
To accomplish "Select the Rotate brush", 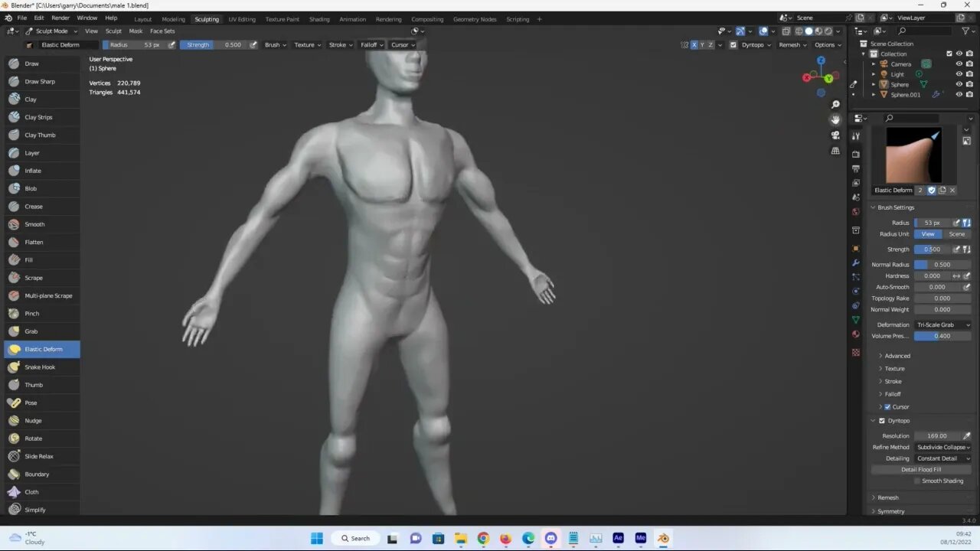I will [x=42, y=439].
